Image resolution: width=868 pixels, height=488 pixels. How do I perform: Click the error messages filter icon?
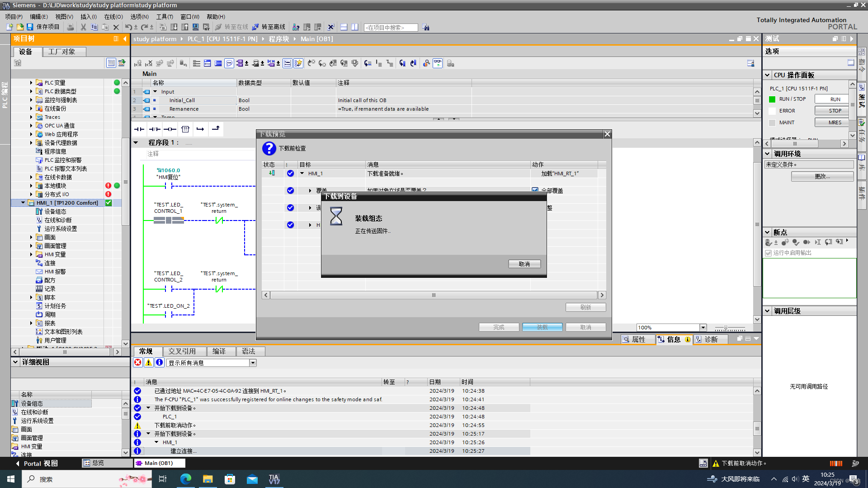tap(138, 362)
